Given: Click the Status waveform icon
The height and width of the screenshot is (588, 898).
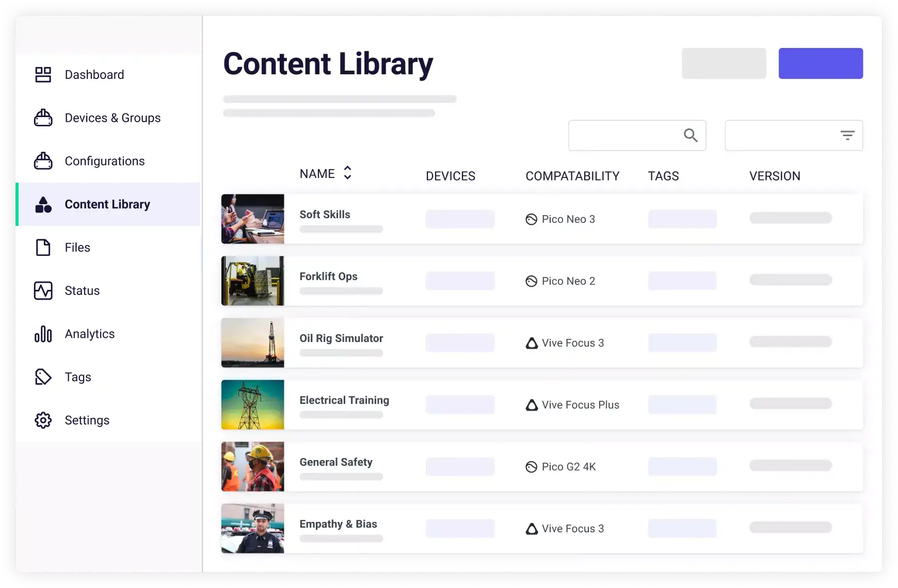Looking at the screenshot, I should pyautogui.click(x=43, y=290).
